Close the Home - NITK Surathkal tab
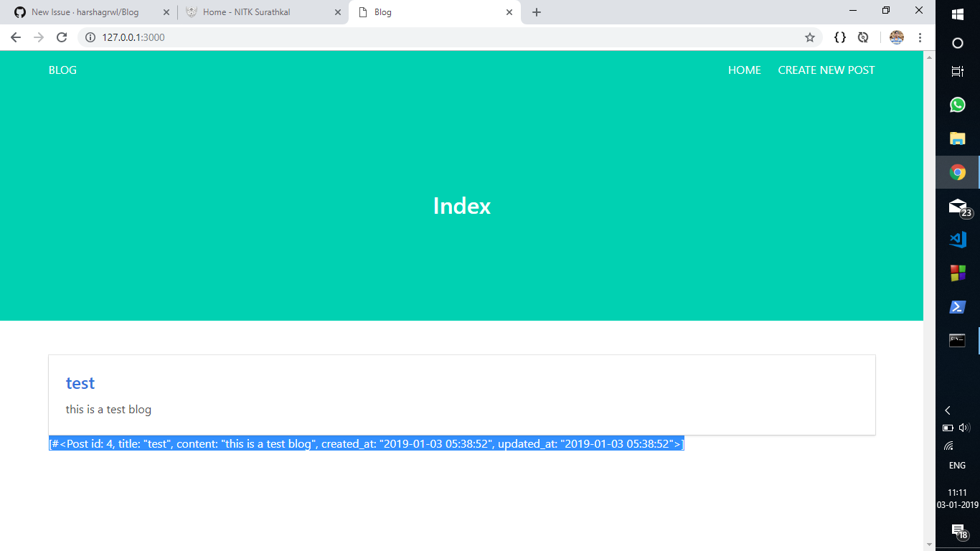Image resolution: width=980 pixels, height=551 pixels. [338, 12]
